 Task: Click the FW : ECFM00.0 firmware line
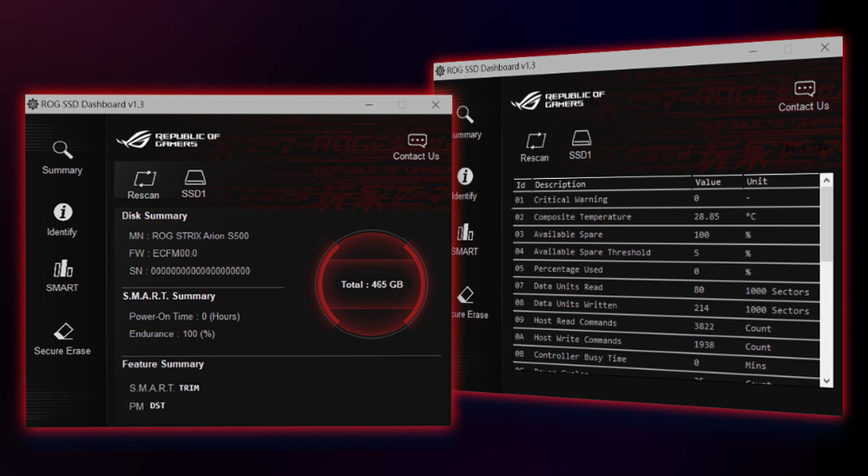coord(163,254)
